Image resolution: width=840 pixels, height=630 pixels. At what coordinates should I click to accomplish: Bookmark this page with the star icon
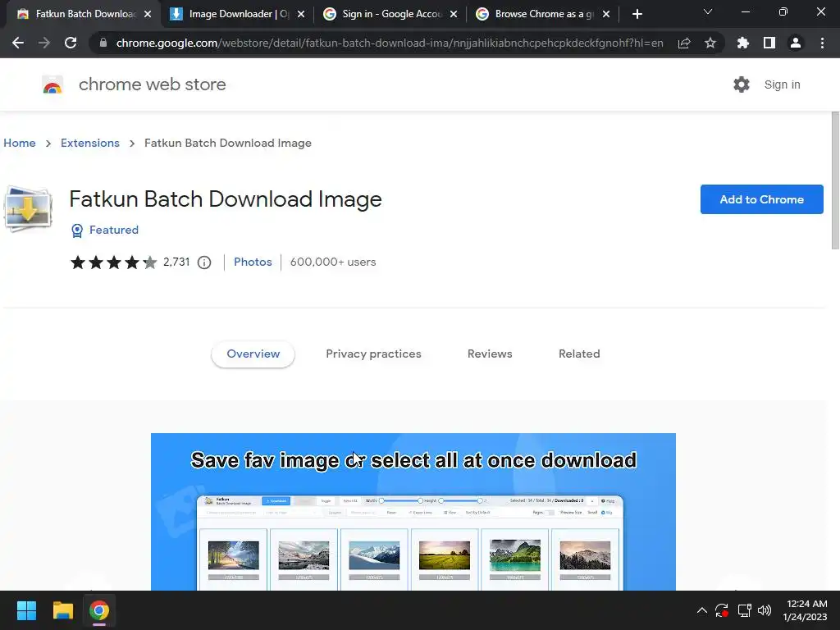pyautogui.click(x=710, y=43)
